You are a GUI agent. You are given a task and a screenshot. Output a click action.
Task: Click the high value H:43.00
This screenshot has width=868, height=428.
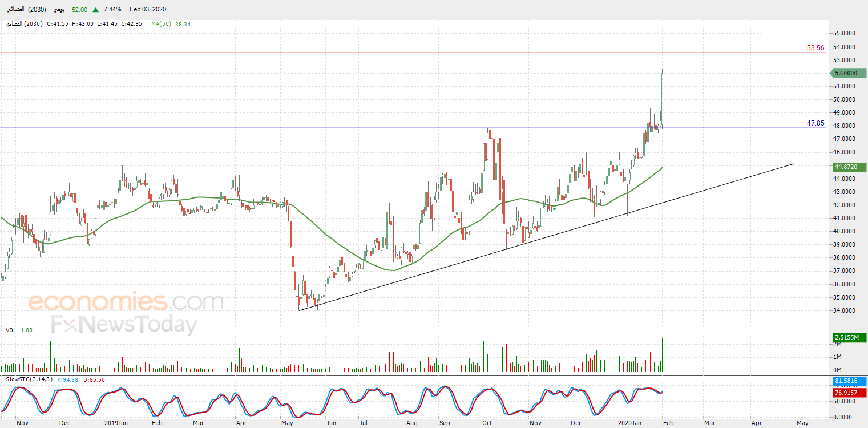coord(83,24)
